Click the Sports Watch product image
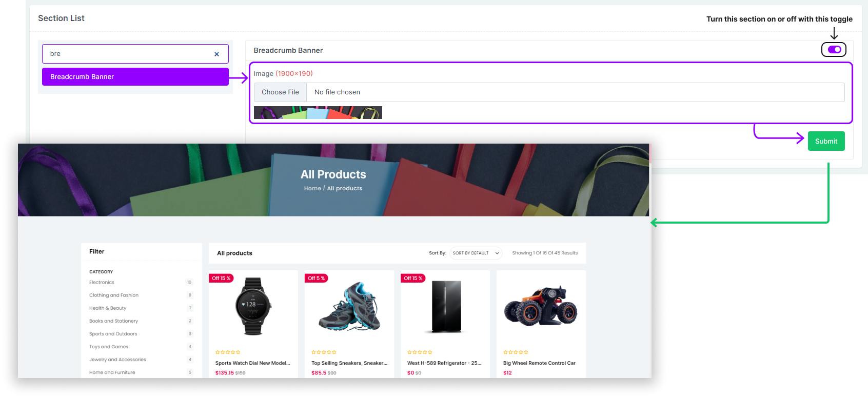The width and height of the screenshot is (868, 398). pyautogui.click(x=253, y=306)
